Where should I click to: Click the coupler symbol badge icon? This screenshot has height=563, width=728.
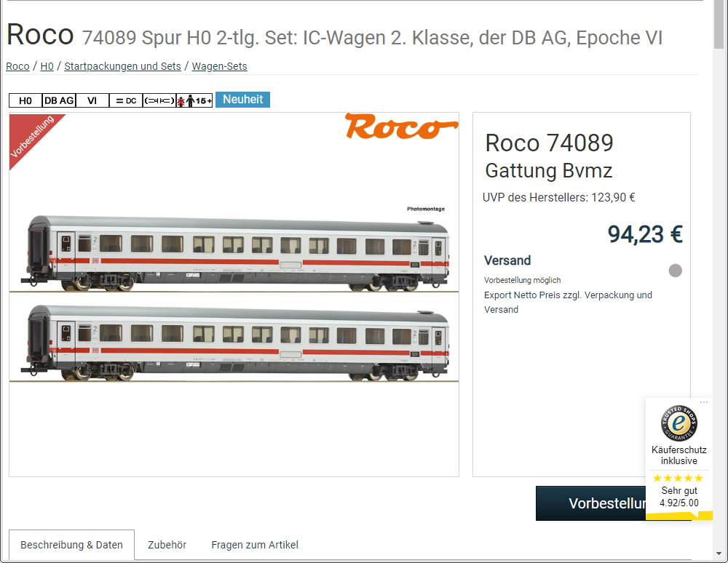click(x=159, y=100)
